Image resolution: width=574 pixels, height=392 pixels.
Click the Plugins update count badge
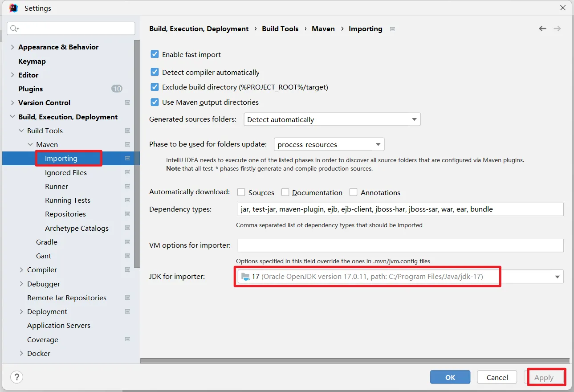[x=117, y=89]
